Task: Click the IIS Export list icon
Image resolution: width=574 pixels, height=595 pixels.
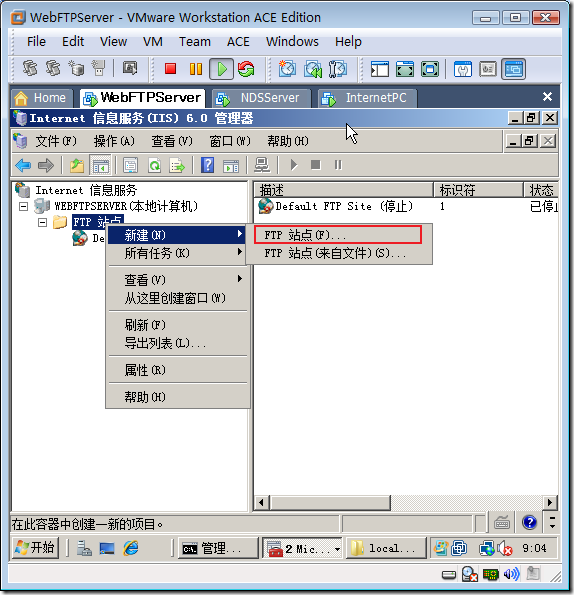Action: coord(177,165)
